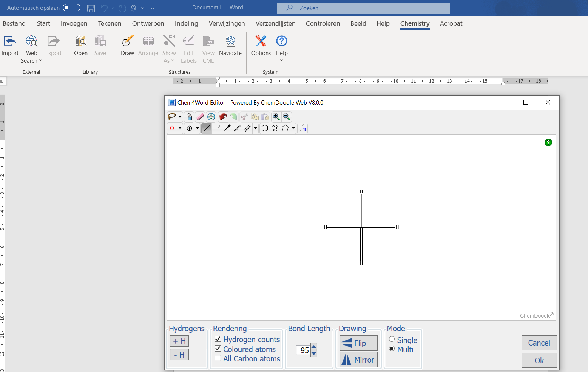Select the Double bond tool

pos(238,128)
